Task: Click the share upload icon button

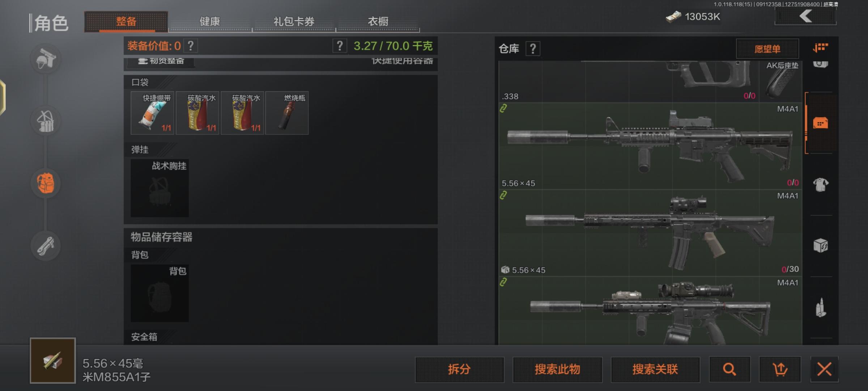Action: click(780, 369)
